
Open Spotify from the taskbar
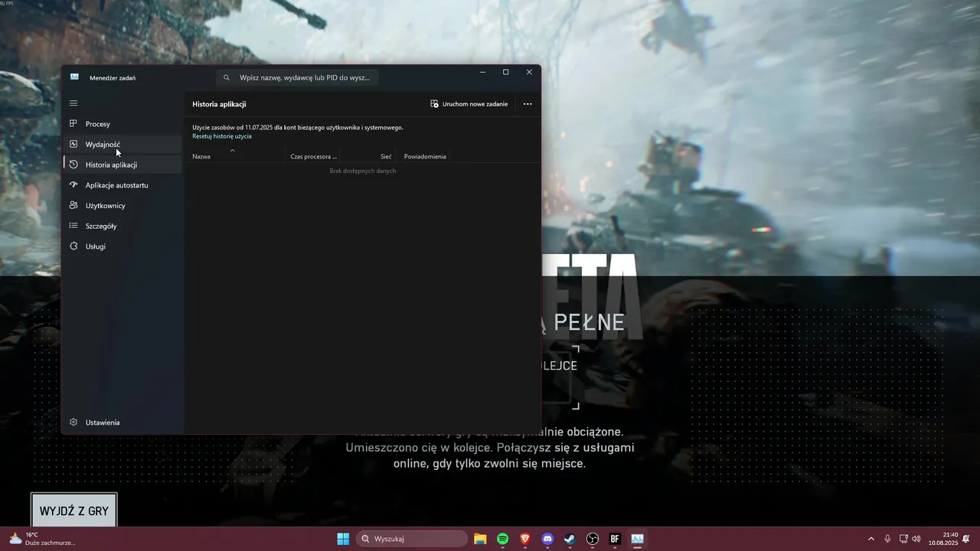502,539
